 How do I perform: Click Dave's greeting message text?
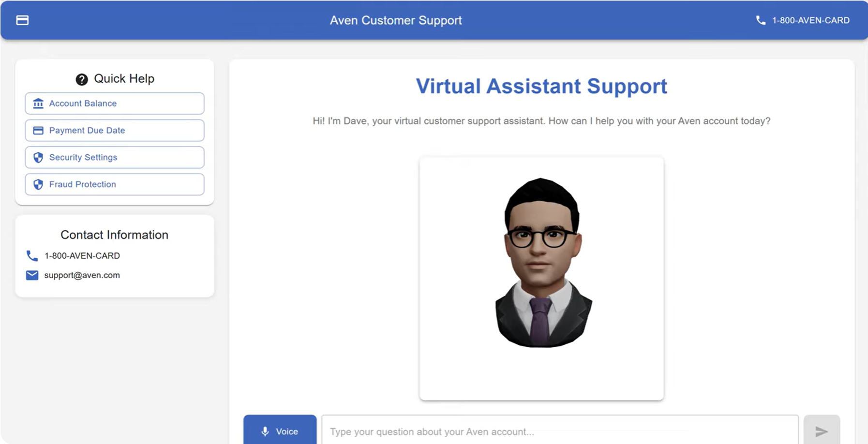541,121
